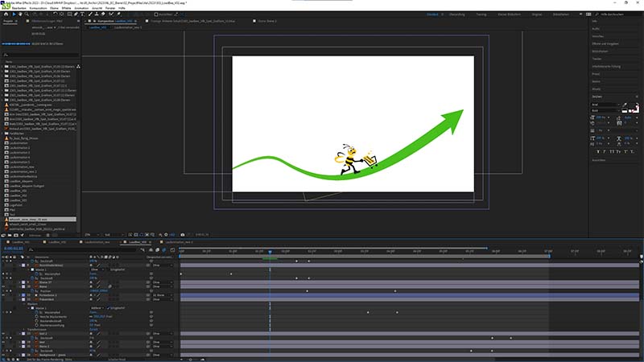The image size is (644, 362).
Task: Open the Tracker panel
Action: (x=597, y=59)
